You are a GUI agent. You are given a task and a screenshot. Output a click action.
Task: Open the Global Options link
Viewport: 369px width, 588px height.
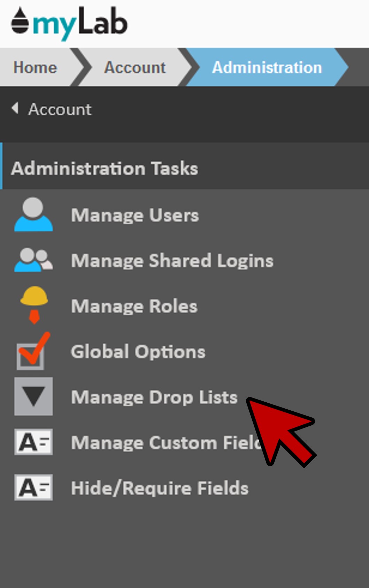[x=138, y=351]
